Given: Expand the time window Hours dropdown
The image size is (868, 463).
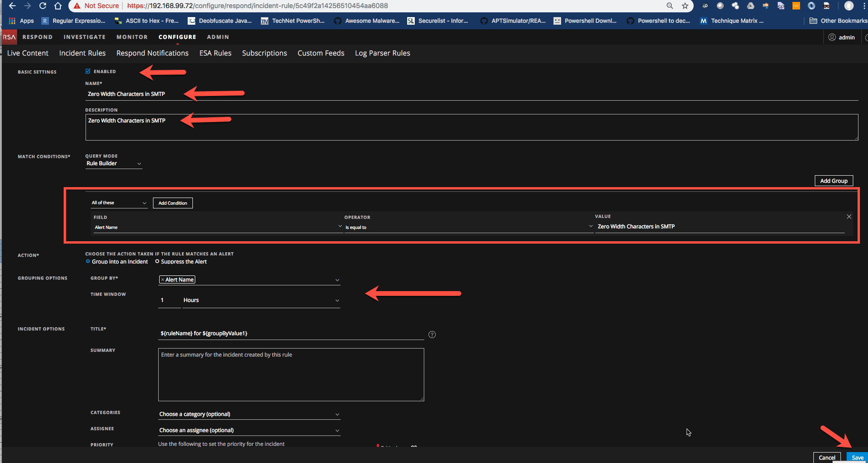Looking at the screenshot, I should 261,300.
